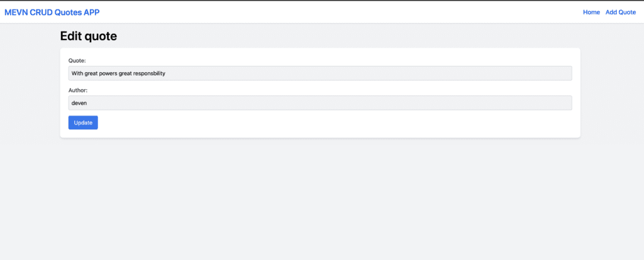This screenshot has width=644, height=260.
Task: Click the 'Author:' field label
Action: click(x=77, y=90)
